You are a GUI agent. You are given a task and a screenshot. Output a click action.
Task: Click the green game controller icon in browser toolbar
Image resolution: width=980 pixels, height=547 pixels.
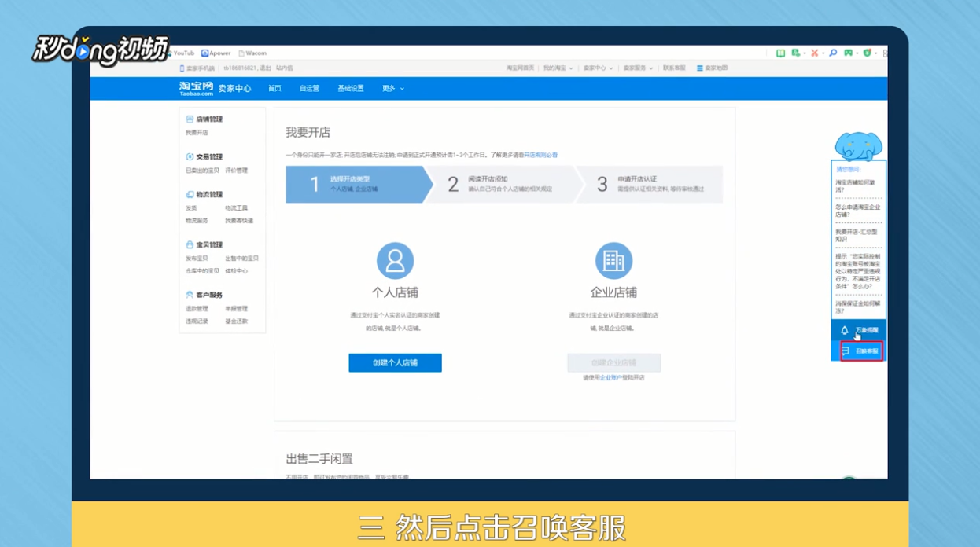(848, 53)
